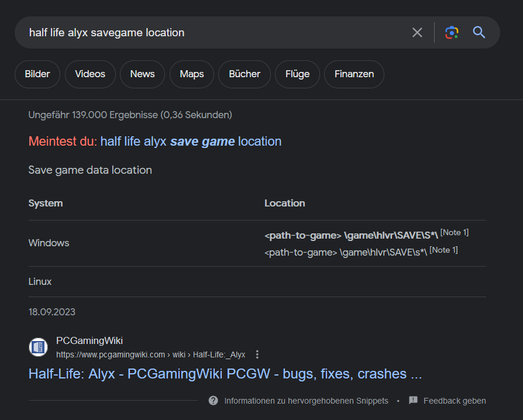
Task: Click the pcgamingwiki.com URL breadcrumb
Action: point(151,354)
